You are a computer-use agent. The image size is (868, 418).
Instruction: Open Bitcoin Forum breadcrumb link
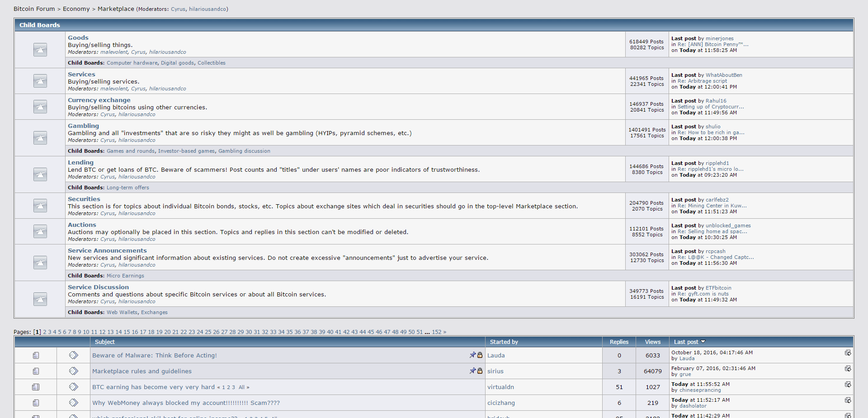(x=34, y=9)
